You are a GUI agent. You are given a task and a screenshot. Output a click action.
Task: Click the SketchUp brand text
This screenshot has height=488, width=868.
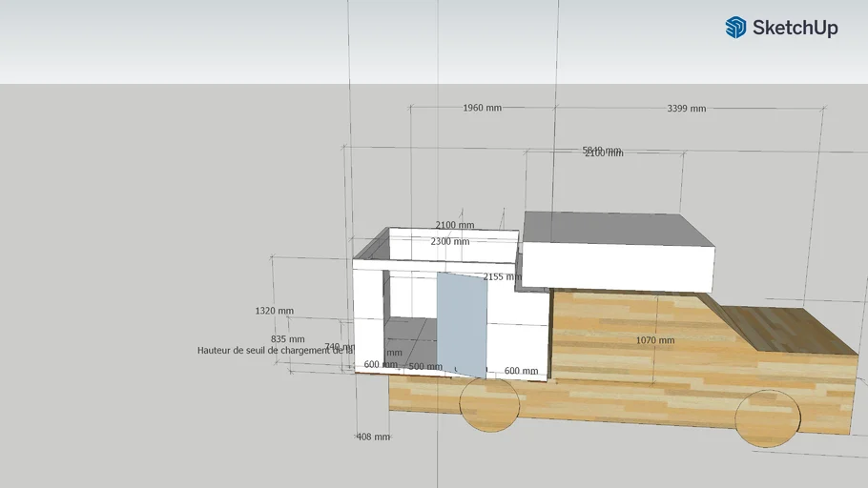(795, 28)
